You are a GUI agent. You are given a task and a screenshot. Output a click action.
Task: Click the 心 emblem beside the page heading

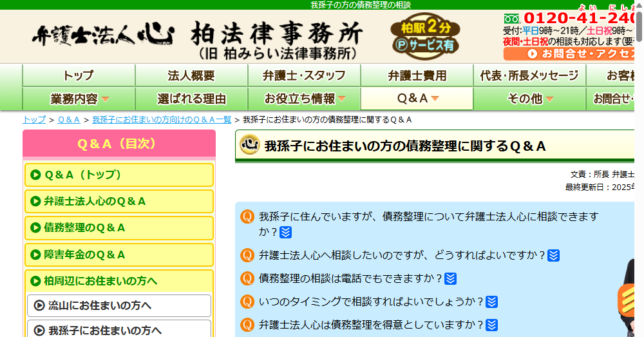click(250, 146)
